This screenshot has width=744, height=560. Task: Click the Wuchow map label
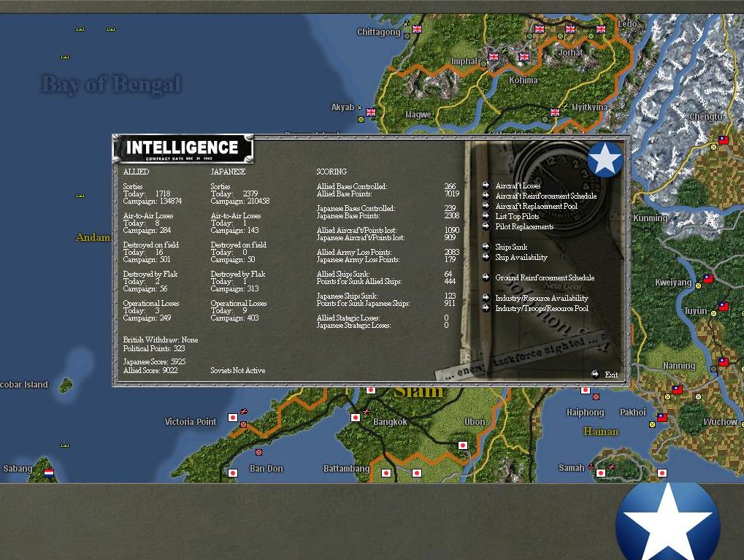click(x=721, y=421)
